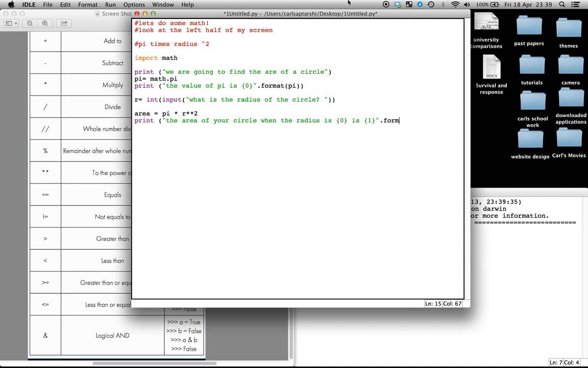
Task: Open the Options menu
Action: point(134,5)
